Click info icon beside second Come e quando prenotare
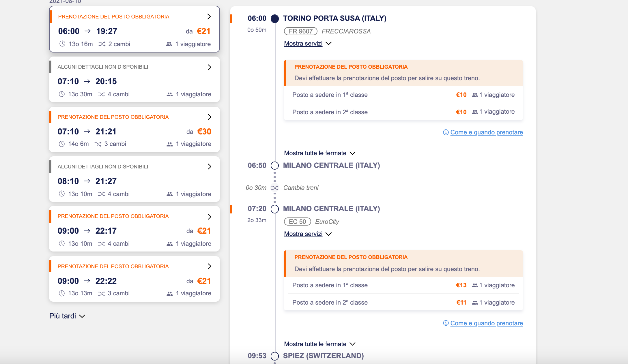Screen dimensions: 628x364 [x=446, y=323]
